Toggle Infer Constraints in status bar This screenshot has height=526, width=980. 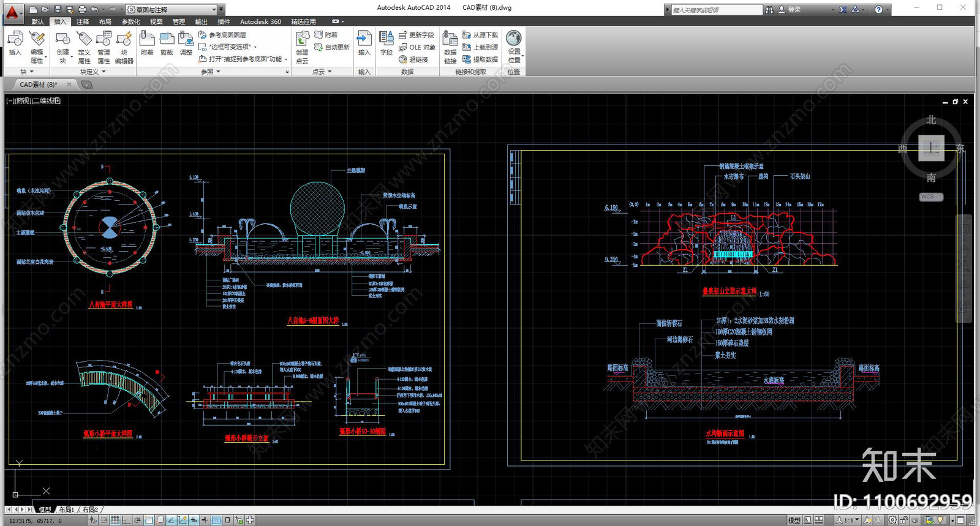click(x=92, y=520)
